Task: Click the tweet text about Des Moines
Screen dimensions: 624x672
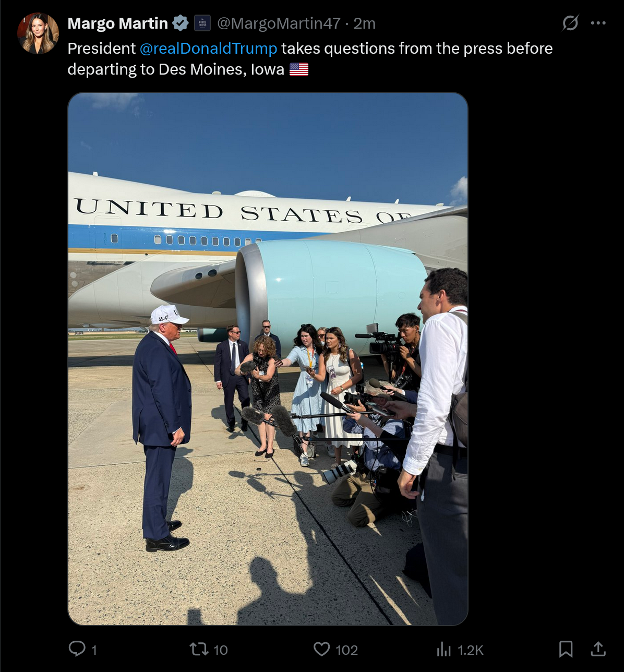Action: 310,58
